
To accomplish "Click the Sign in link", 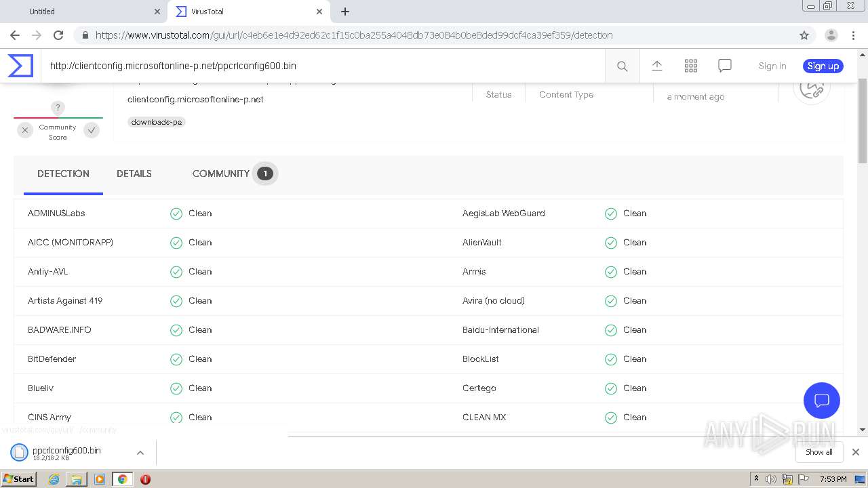I will tap(772, 66).
